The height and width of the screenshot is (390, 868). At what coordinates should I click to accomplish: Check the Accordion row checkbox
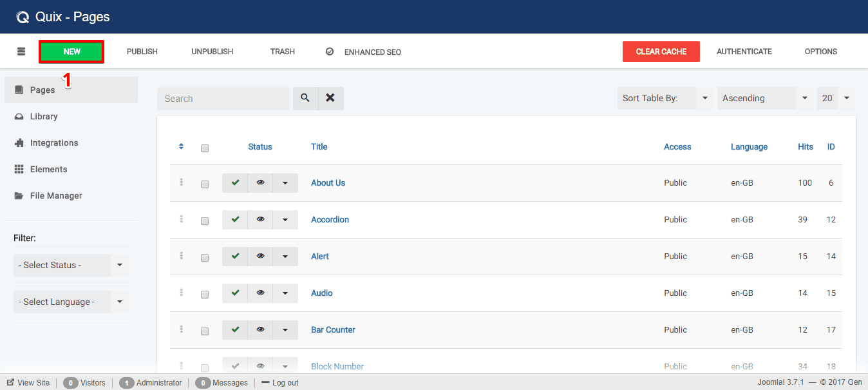point(205,221)
